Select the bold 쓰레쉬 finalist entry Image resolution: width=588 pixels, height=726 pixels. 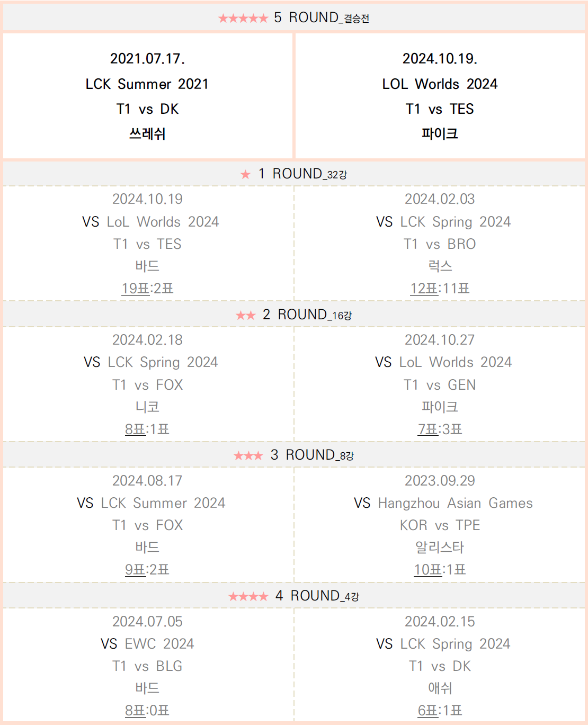(148, 134)
